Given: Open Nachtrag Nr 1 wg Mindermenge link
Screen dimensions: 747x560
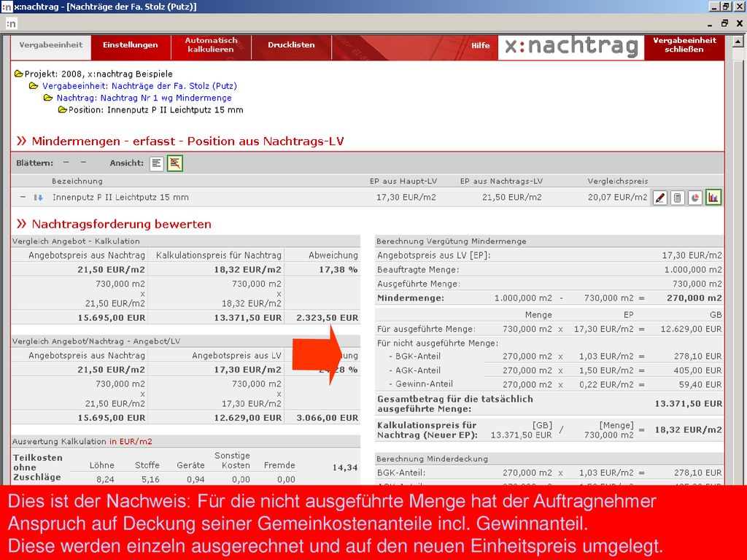Looking at the screenshot, I should click(144, 98).
